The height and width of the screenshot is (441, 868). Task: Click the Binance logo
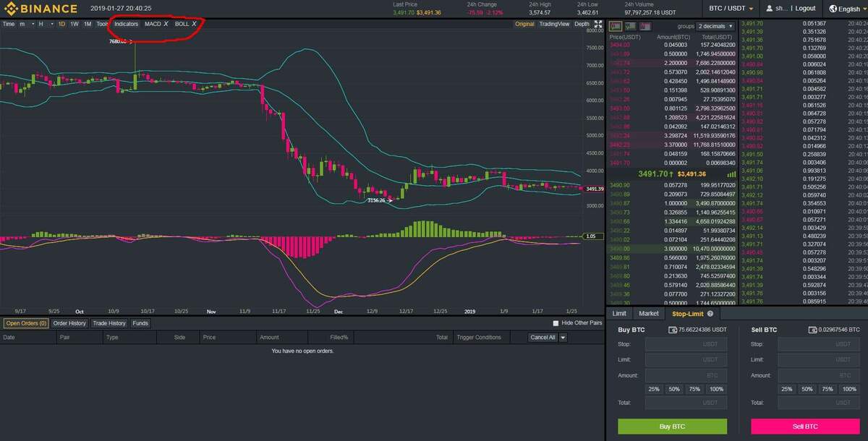click(41, 9)
